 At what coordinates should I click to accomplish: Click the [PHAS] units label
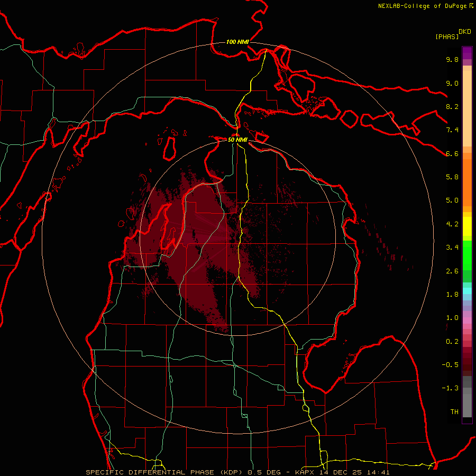click(447, 36)
